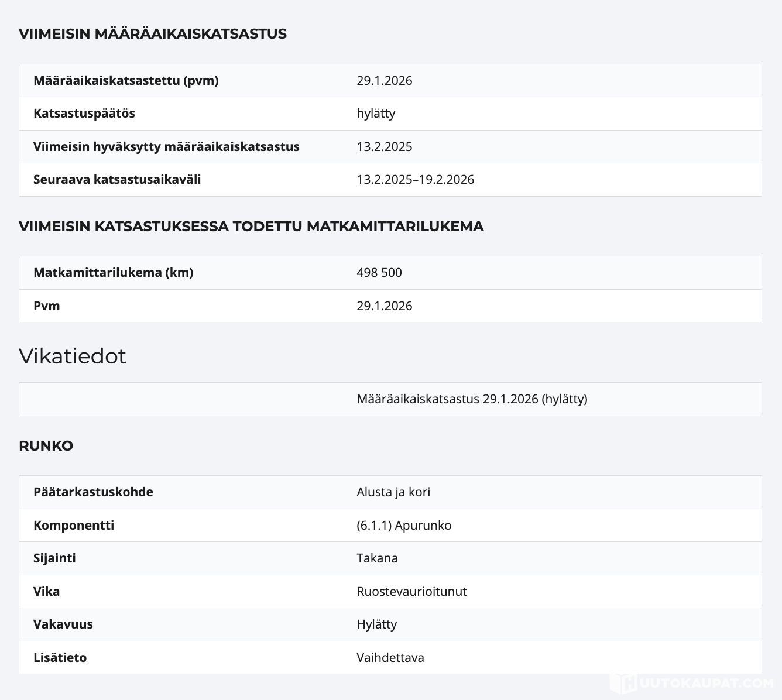The width and height of the screenshot is (782, 700).
Task: Click the '(6.1.1) Apurunko' component value
Action: (404, 526)
